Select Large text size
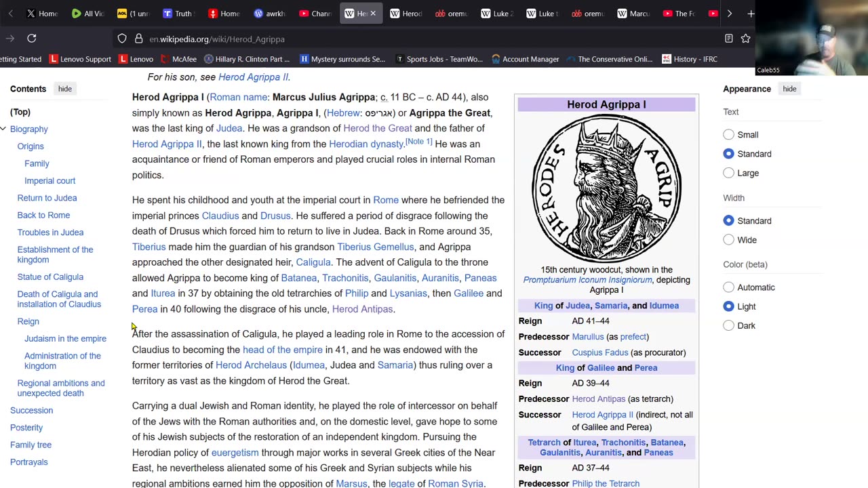This screenshot has height=488, width=868. point(728,173)
